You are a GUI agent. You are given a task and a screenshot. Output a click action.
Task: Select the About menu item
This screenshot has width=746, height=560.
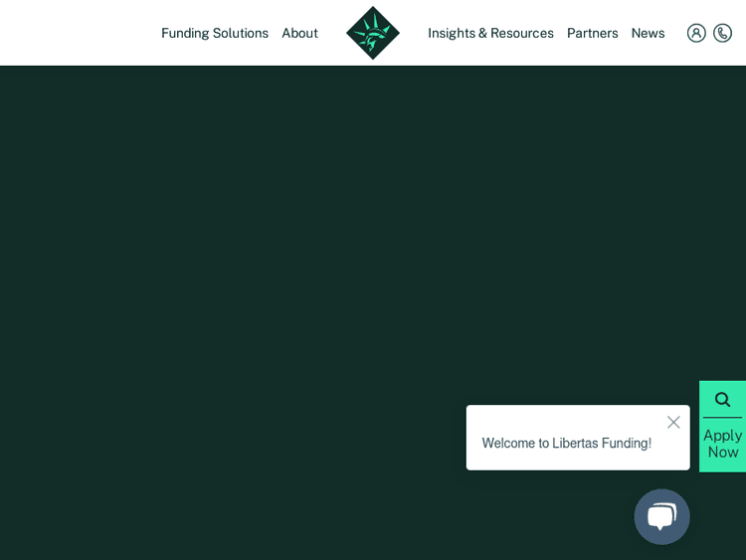[299, 33]
